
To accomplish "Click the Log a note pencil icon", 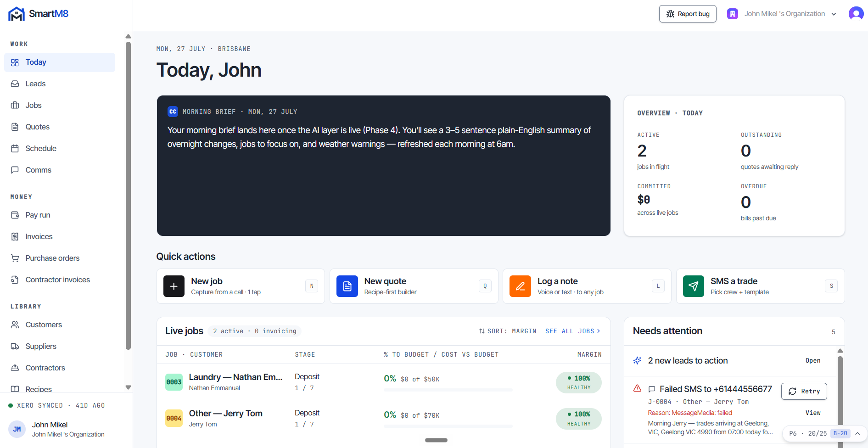I will tap(521, 286).
